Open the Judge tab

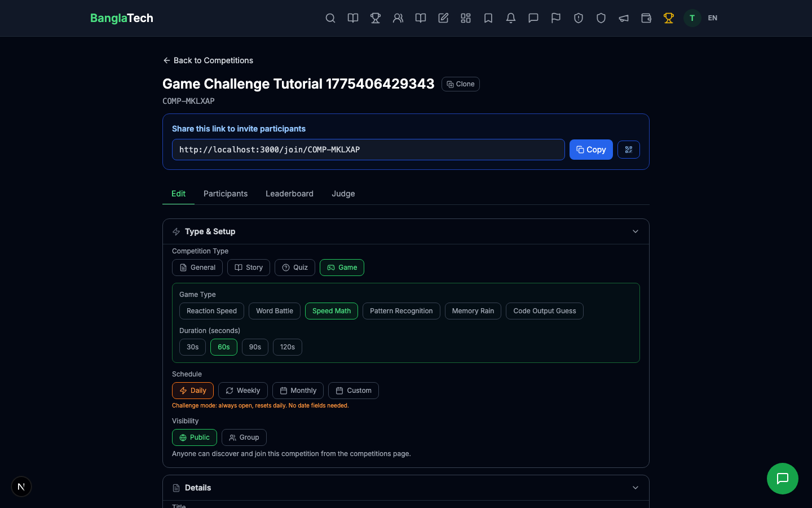click(343, 194)
